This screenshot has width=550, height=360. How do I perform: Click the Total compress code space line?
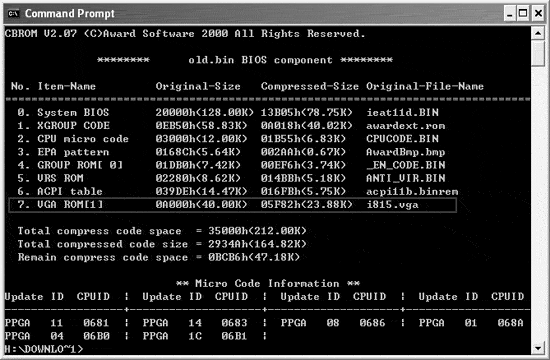[x=162, y=231]
